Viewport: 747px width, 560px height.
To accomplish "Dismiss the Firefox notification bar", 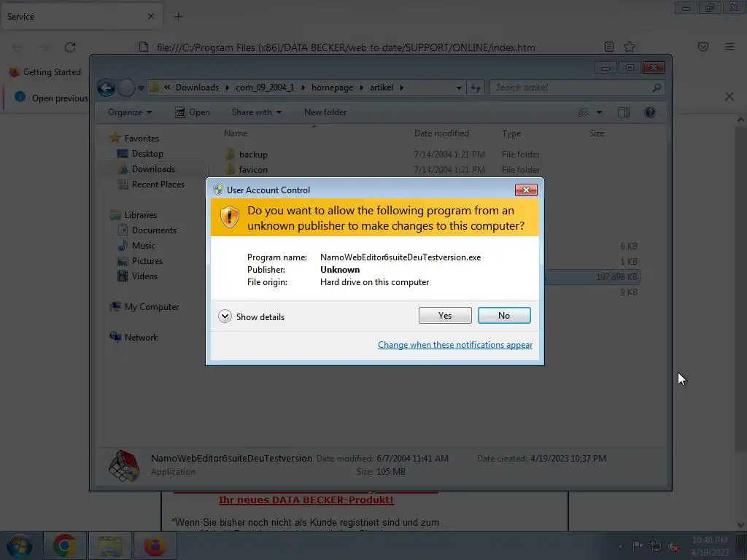I will pyautogui.click(x=729, y=96).
